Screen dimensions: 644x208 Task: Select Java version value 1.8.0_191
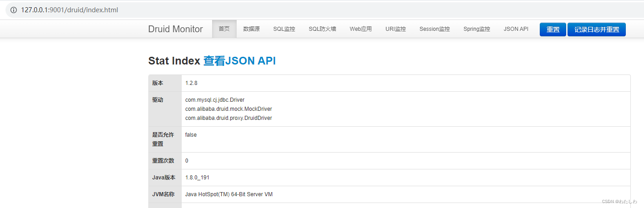click(x=197, y=178)
